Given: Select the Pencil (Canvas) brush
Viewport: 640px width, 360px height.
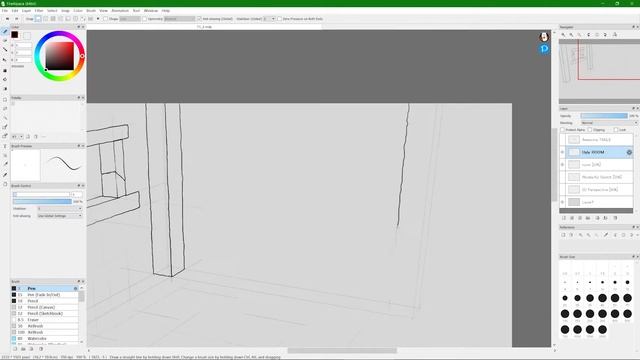Looking at the screenshot, I should [x=44, y=307].
